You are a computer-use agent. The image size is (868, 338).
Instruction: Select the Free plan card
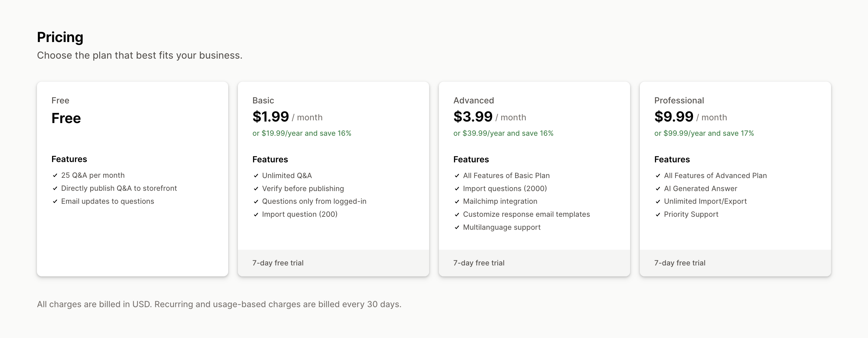click(133, 179)
